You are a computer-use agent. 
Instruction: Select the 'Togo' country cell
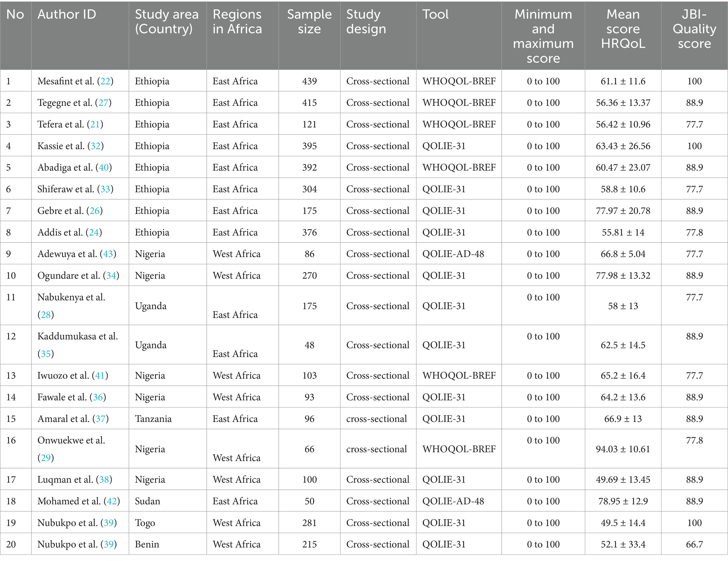click(x=145, y=523)
